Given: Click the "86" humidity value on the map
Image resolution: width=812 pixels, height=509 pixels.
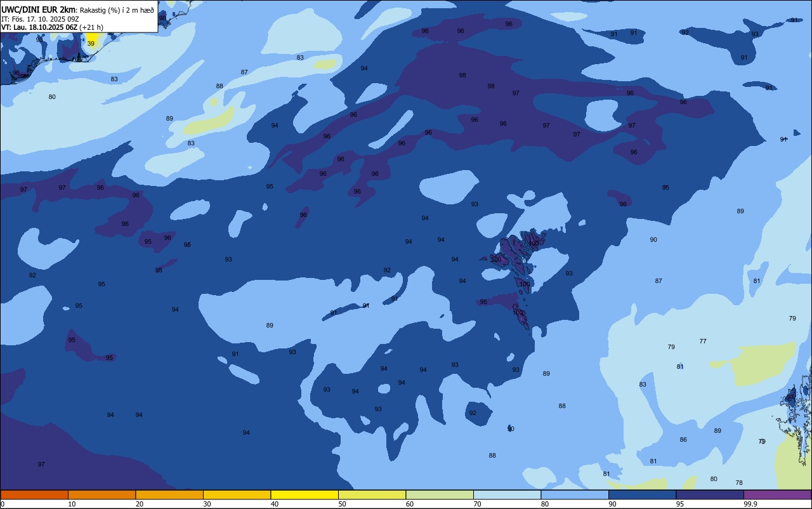Looking at the screenshot, I should [683, 440].
